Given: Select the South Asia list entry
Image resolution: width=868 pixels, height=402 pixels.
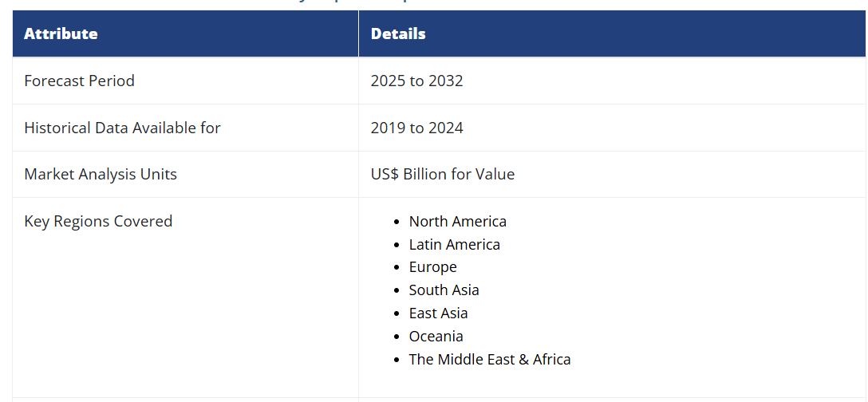Looking at the screenshot, I should [x=444, y=290].
